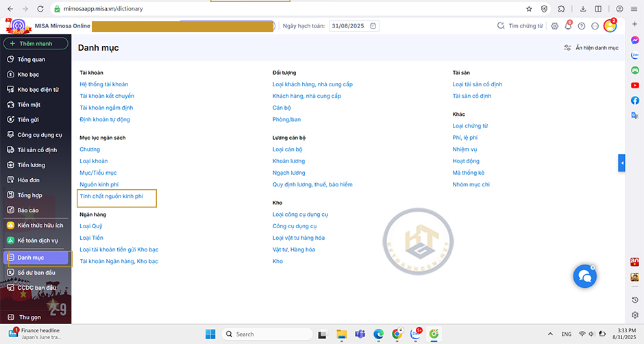Open the user profile avatar
Screen dimensions: 644x344
tap(609, 26)
